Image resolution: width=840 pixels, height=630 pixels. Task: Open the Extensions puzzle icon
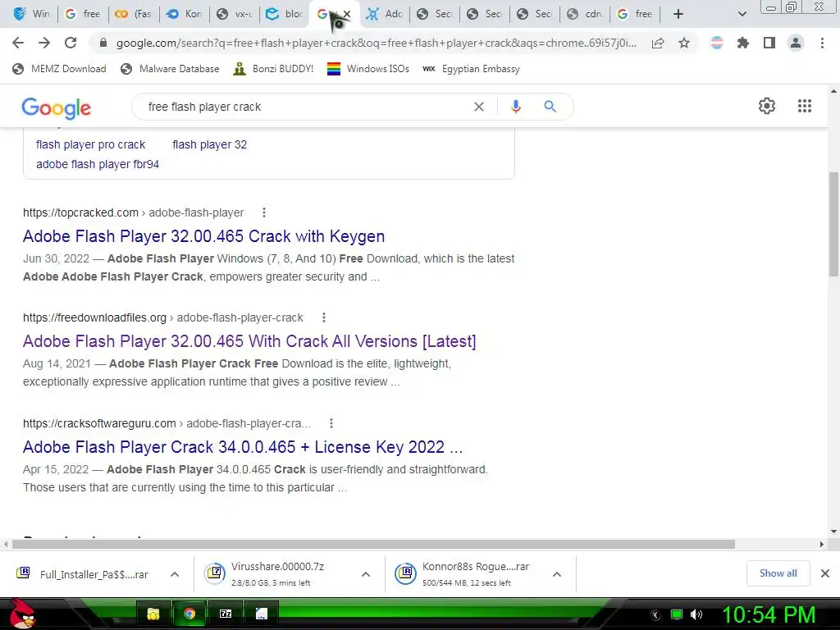tap(743, 43)
